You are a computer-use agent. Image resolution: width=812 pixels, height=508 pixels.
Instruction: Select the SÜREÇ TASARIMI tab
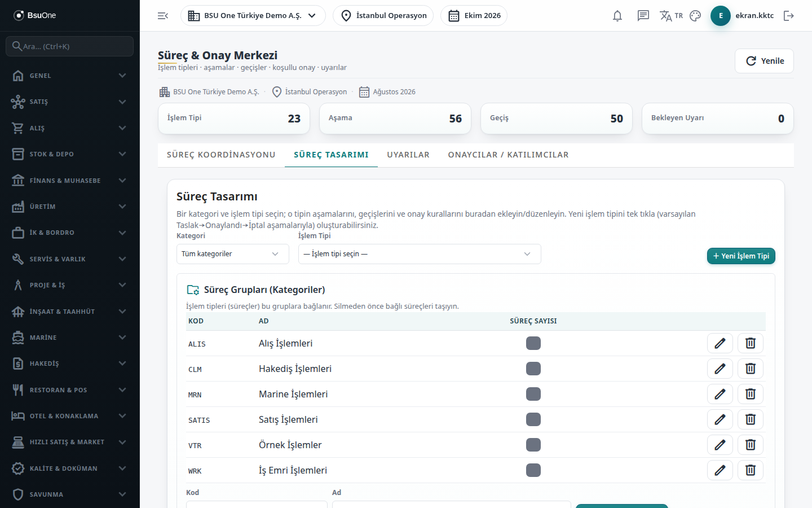331,155
